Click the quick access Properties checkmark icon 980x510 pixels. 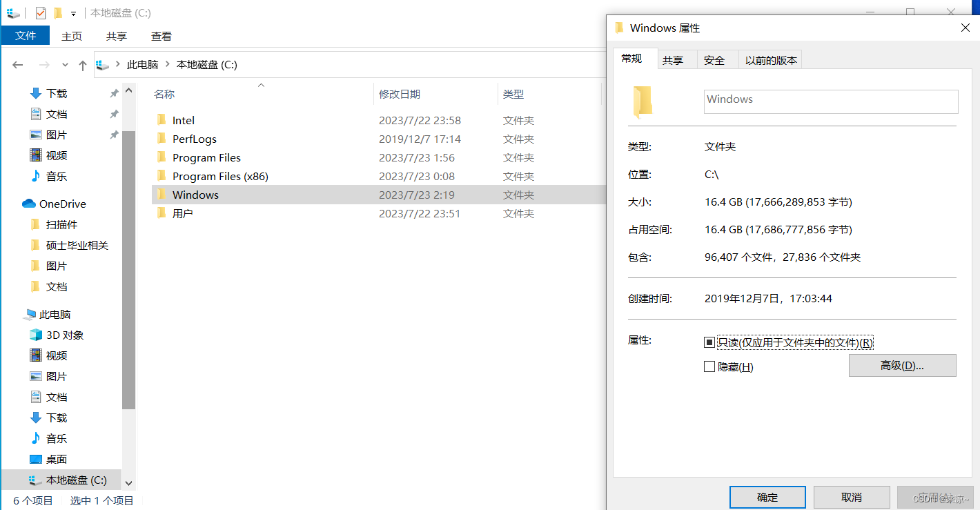coord(40,13)
